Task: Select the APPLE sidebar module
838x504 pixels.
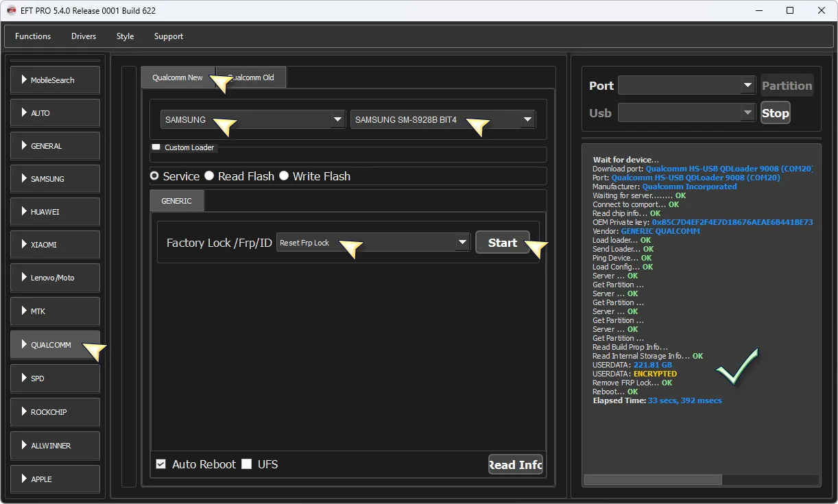Action: 55,479
